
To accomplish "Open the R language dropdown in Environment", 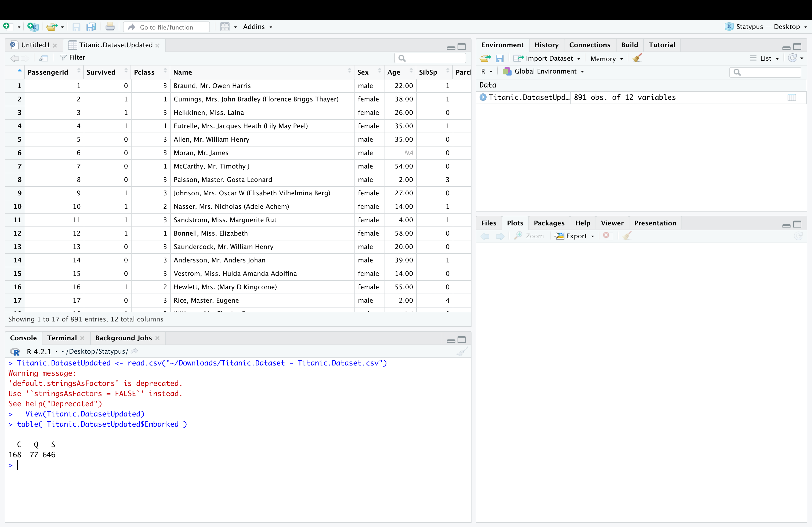I will tap(487, 72).
